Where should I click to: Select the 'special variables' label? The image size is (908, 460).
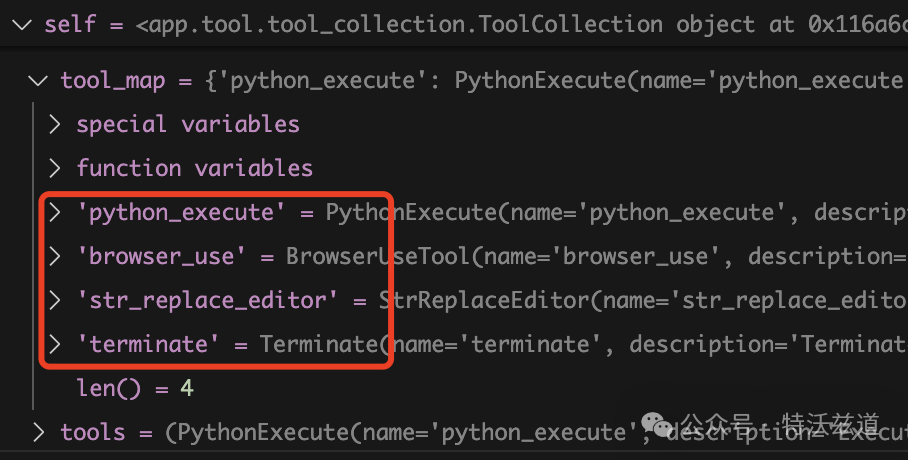pyautogui.click(x=188, y=124)
